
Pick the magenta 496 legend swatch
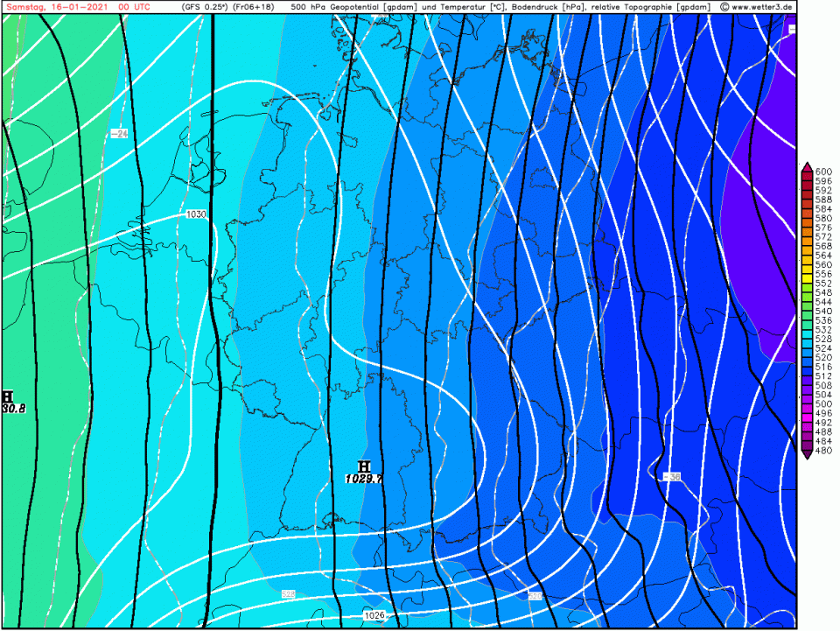[x=806, y=414]
